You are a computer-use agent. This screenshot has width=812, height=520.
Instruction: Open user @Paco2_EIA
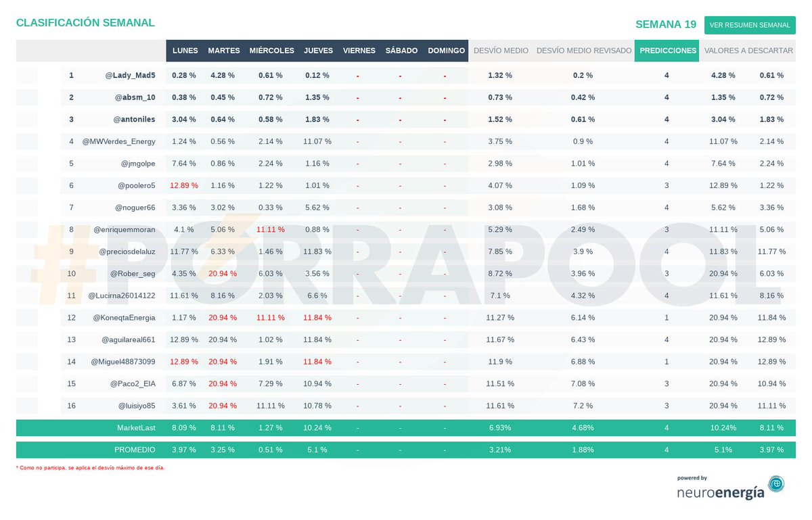[x=133, y=383]
